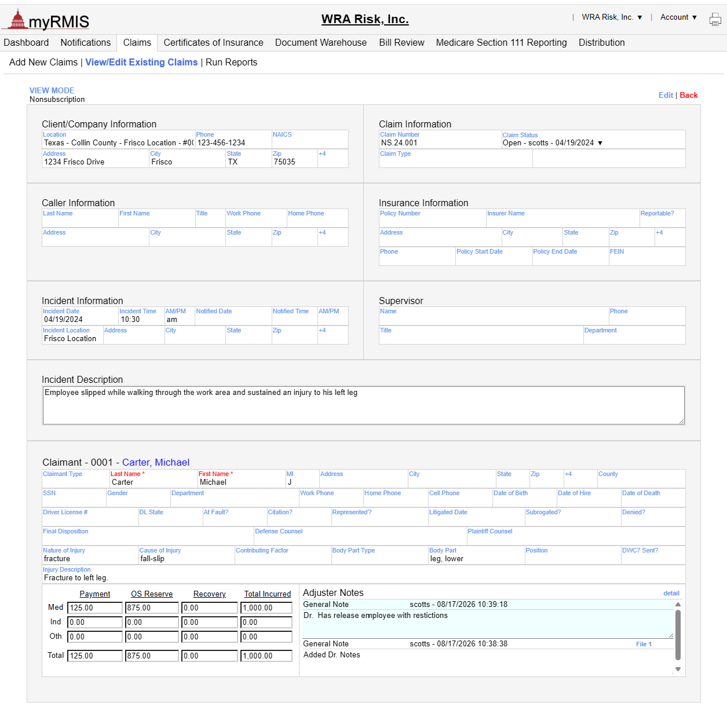The width and height of the screenshot is (727, 728).
Task: Switch to Bill Review tab
Action: tap(401, 43)
